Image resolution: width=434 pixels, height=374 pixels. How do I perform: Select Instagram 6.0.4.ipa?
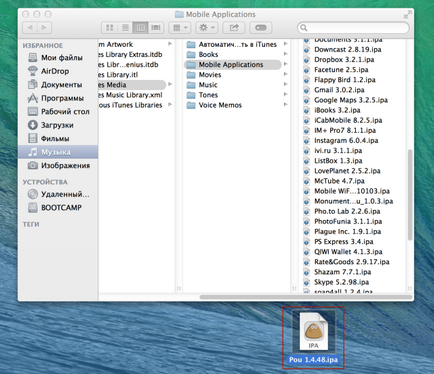pyautogui.click(x=346, y=141)
